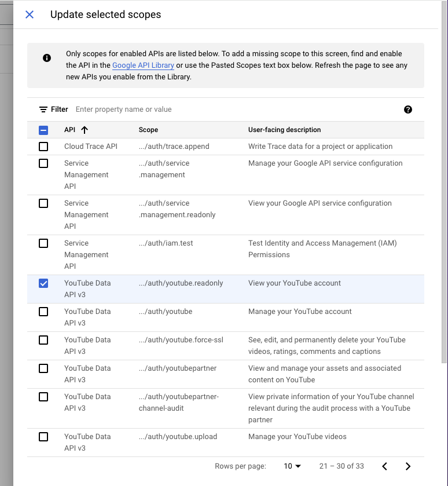Click the .../auth/trace.append scope text
This screenshot has width=448, height=486.
[174, 147]
